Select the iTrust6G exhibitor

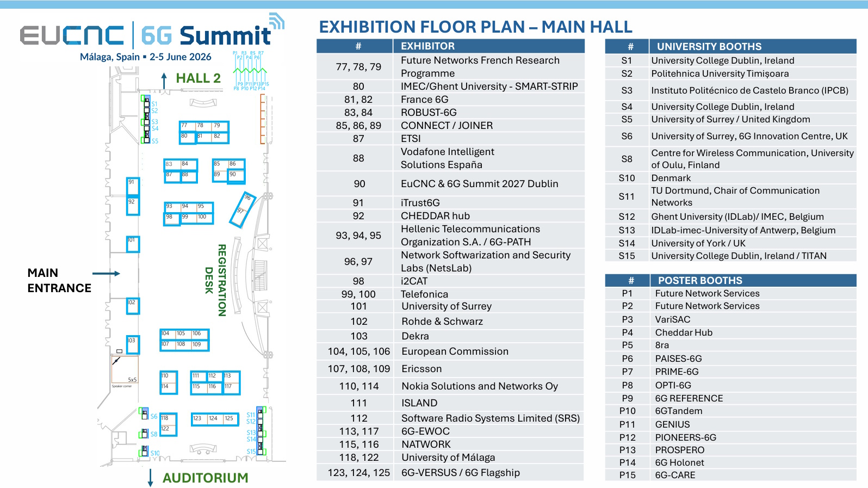(x=420, y=203)
